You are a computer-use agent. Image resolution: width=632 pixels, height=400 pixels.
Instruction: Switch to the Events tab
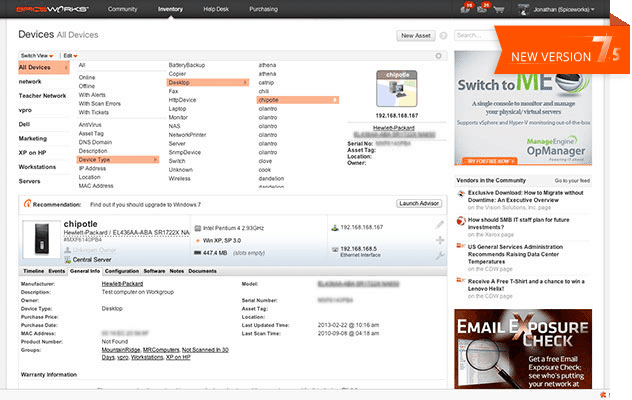(x=57, y=271)
